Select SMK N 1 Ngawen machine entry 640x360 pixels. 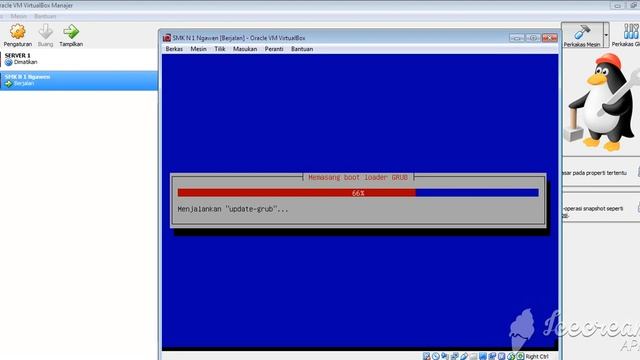[x=78, y=80]
